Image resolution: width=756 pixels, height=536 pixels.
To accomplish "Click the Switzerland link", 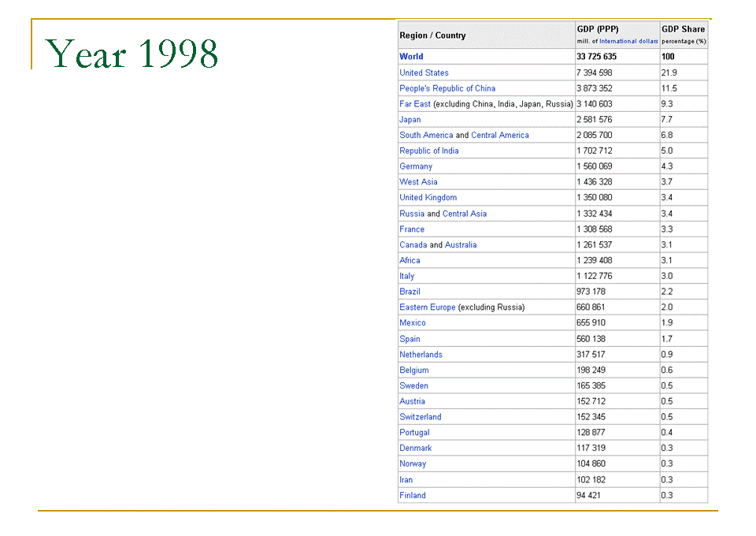I will click(420, 417).
